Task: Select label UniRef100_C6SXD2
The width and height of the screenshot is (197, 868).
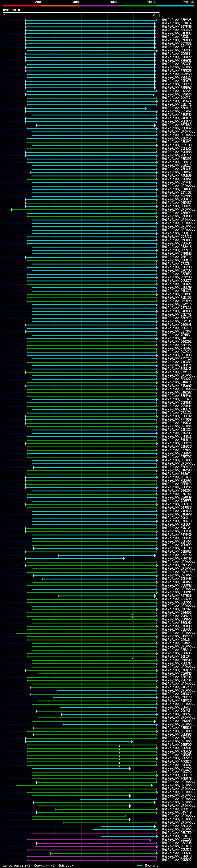Action: 177,64
